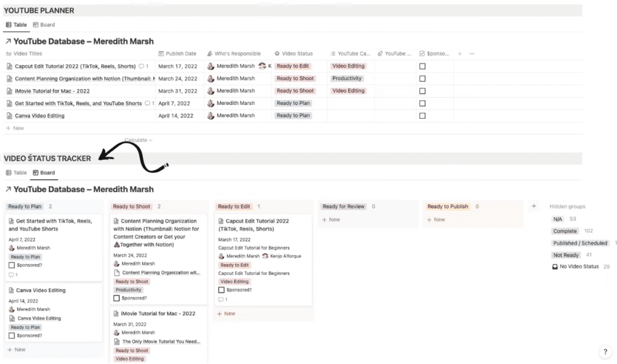Switch to Board tab under YouTube Planner
Screen dimensions: 617x364
pos(44,24)
